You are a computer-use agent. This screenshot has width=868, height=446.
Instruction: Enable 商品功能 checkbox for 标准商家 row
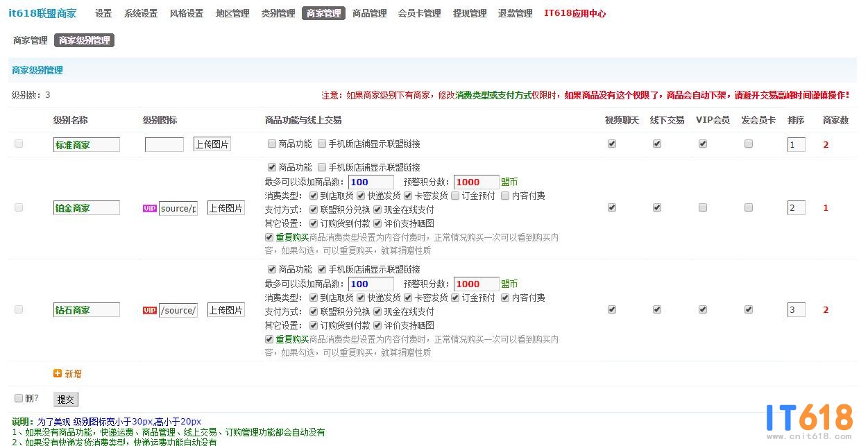272,144
